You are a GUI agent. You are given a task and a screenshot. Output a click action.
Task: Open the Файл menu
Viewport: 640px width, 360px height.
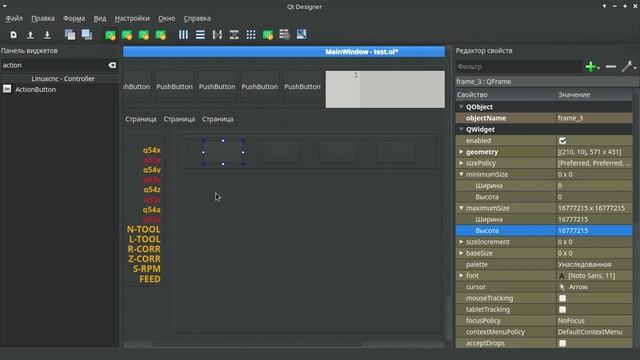click(14, 18)
